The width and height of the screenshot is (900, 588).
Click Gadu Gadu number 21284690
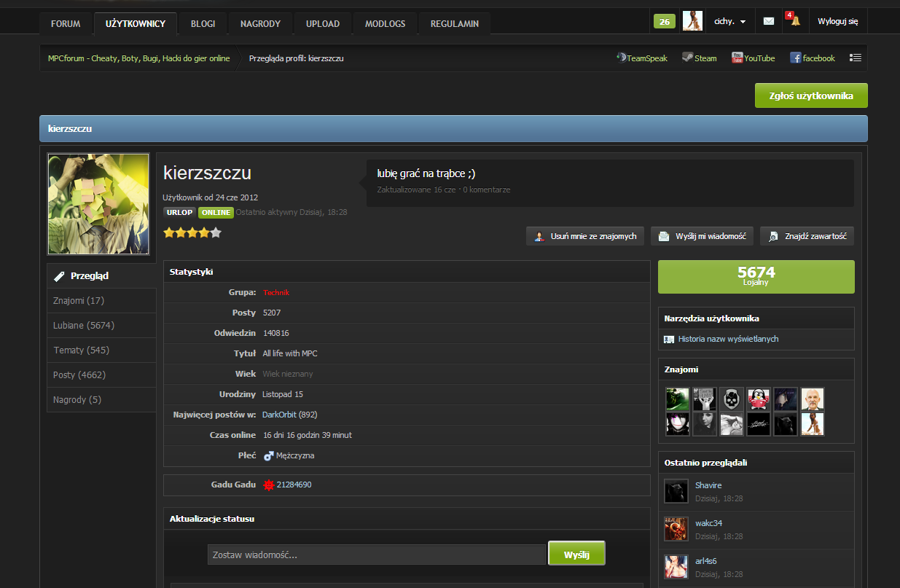pyautogui.click(x=294, y=485)
